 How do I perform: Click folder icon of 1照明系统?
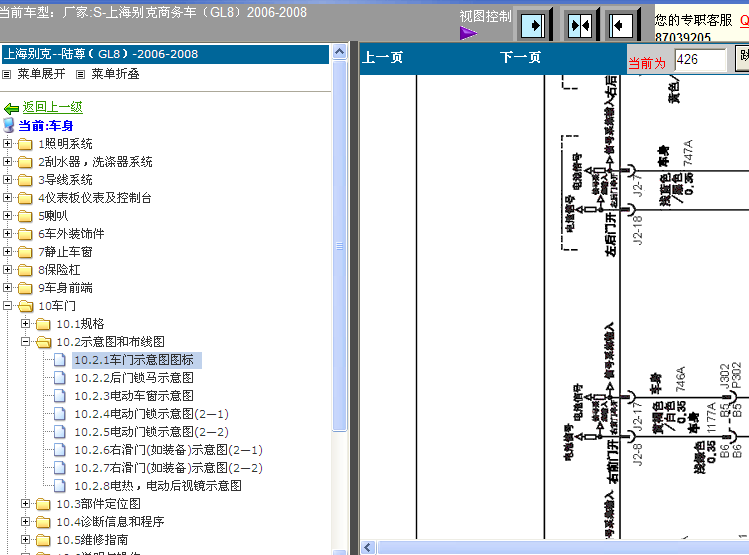[25, 144]
